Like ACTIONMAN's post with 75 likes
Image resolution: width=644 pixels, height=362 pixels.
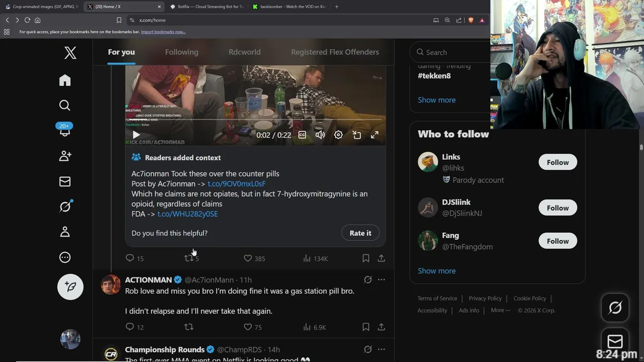tap(253, 327)
